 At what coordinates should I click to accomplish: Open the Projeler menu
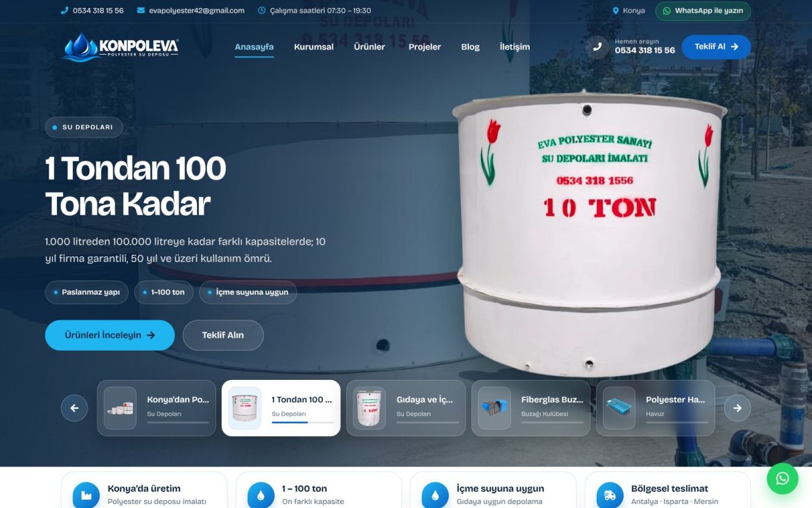coord(425,47)
